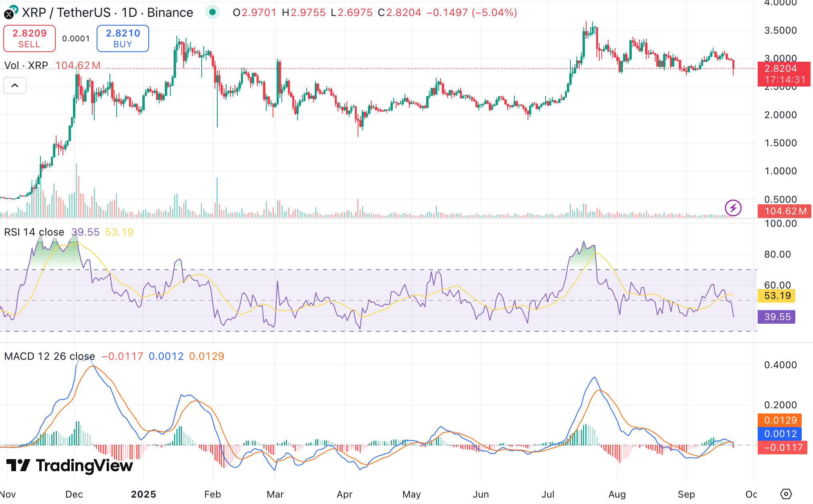The image size is (813, 504).
Task: Open chart settings hexagon gear icon
Action: (786, 494)
